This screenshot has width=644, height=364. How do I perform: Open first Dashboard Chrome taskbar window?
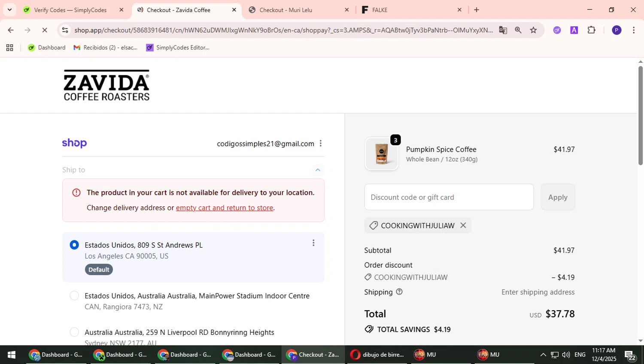56,355
